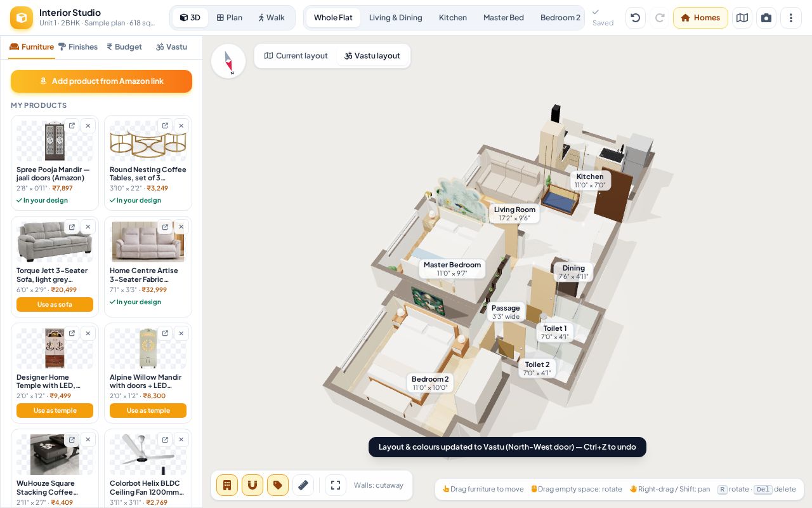Toggle the tag room labels button
The width and height of the screenshot is (812, 508).
pos(278,485)
